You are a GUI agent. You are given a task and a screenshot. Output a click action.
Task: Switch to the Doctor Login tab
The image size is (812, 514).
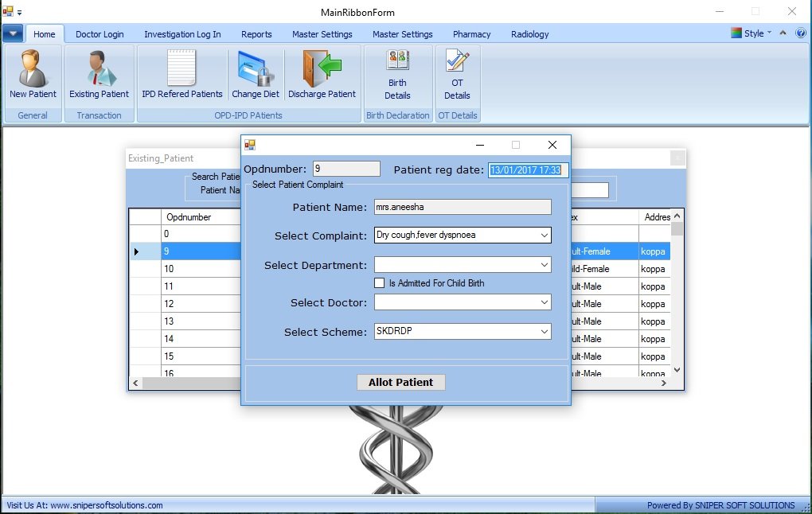pos(100,34)
